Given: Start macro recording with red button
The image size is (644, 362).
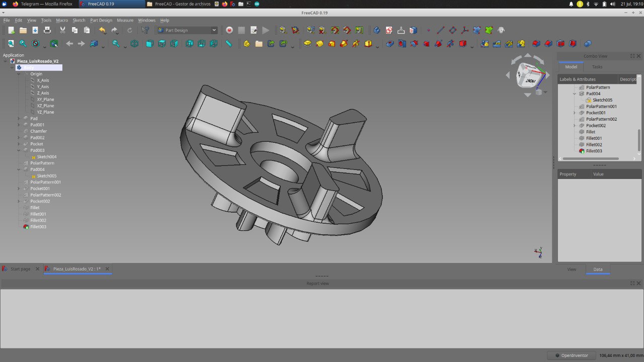Looking at the screenshot, I should coord(229,30).
